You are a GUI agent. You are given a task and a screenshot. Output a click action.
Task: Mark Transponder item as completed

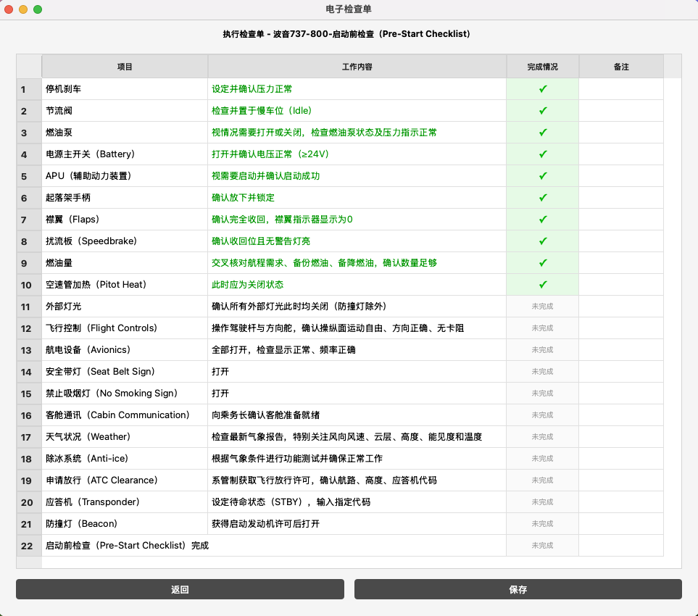pos(542,502)
